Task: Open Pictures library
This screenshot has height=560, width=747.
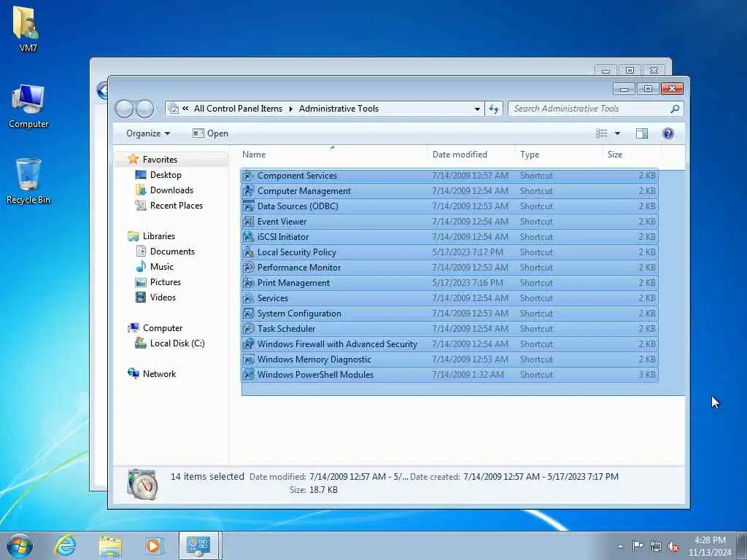Action: click(166, 282)
